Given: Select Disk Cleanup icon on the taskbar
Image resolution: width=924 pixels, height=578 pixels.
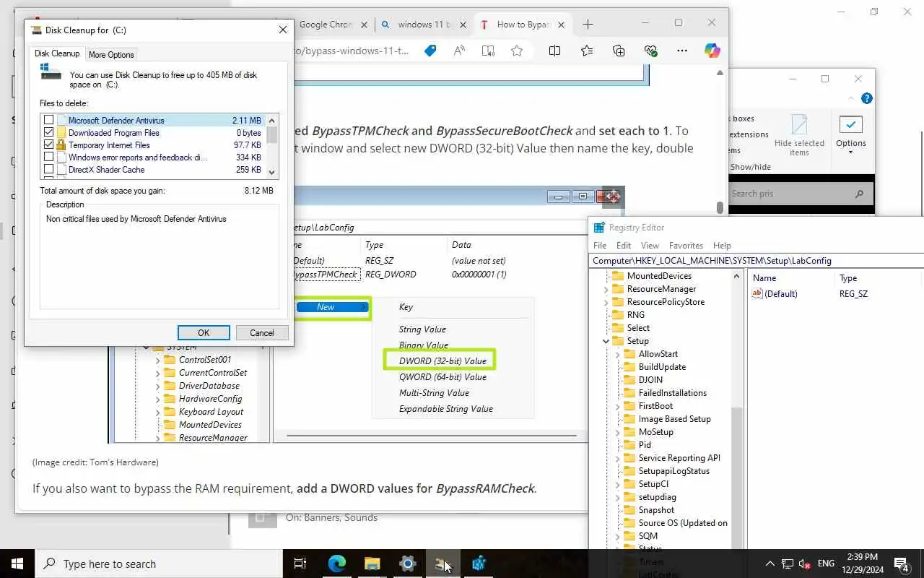Looking at the screenshot, I should [443, 564].
